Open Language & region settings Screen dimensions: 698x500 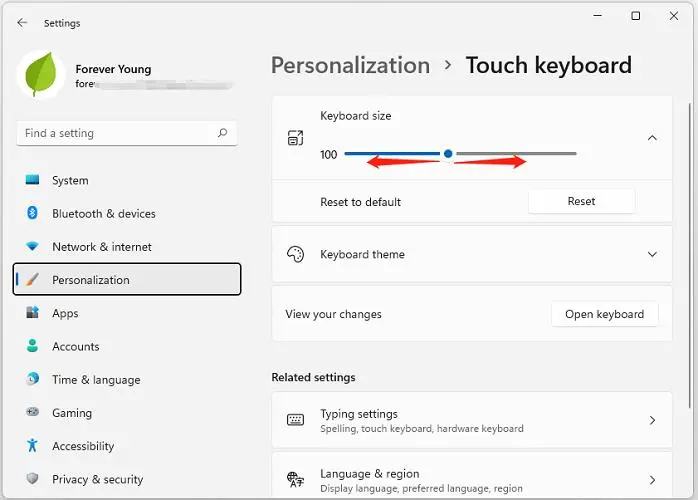(472, 475)
